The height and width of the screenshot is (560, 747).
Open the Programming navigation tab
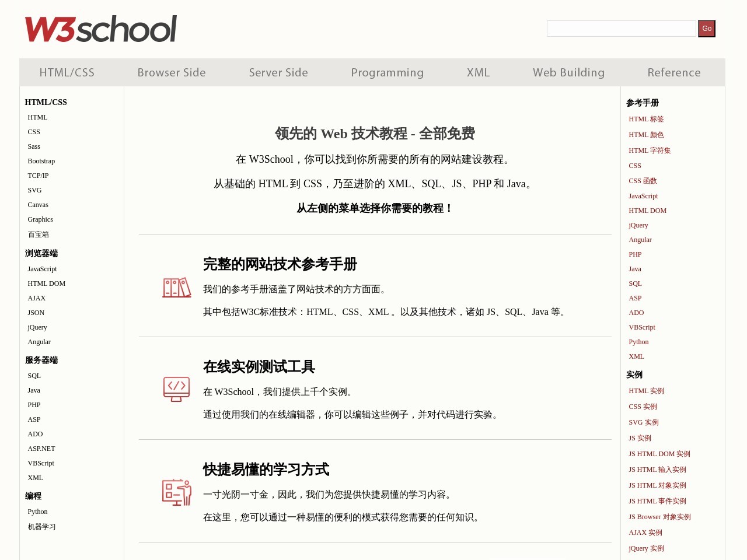pos(388,72)
